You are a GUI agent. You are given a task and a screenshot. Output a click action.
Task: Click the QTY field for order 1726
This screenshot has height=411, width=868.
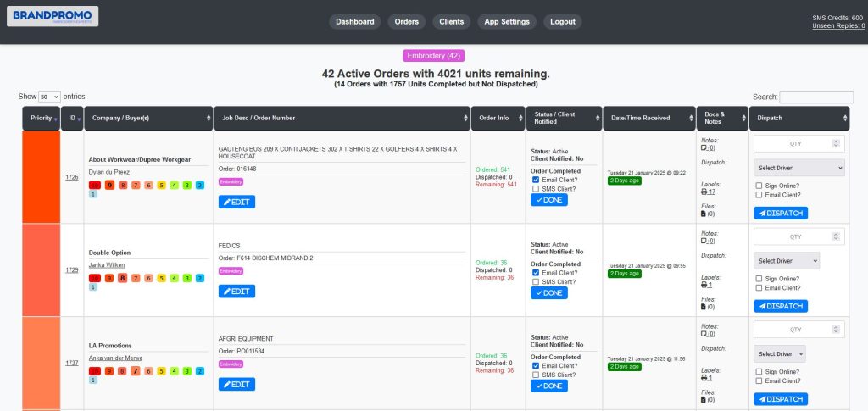798,143
